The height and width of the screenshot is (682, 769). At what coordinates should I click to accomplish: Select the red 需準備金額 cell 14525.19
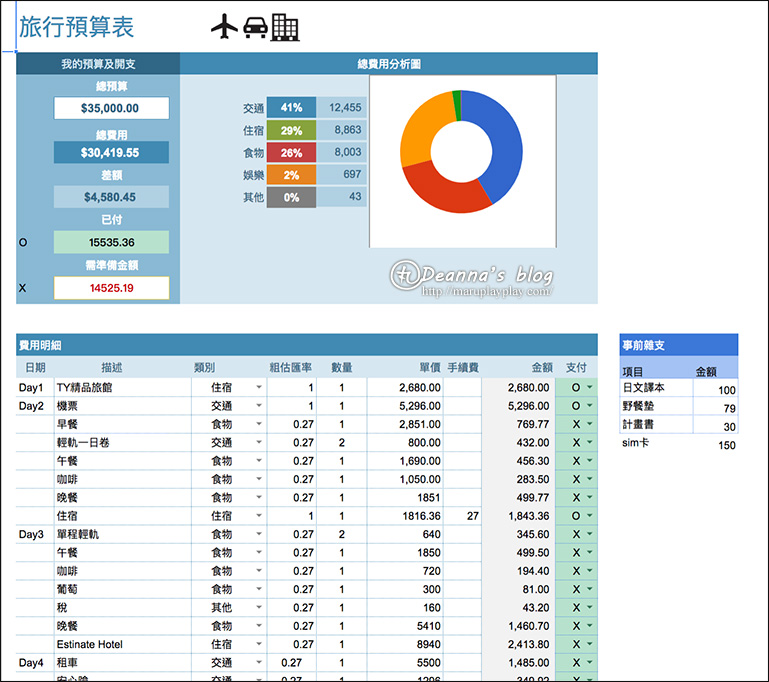(111, 288)
